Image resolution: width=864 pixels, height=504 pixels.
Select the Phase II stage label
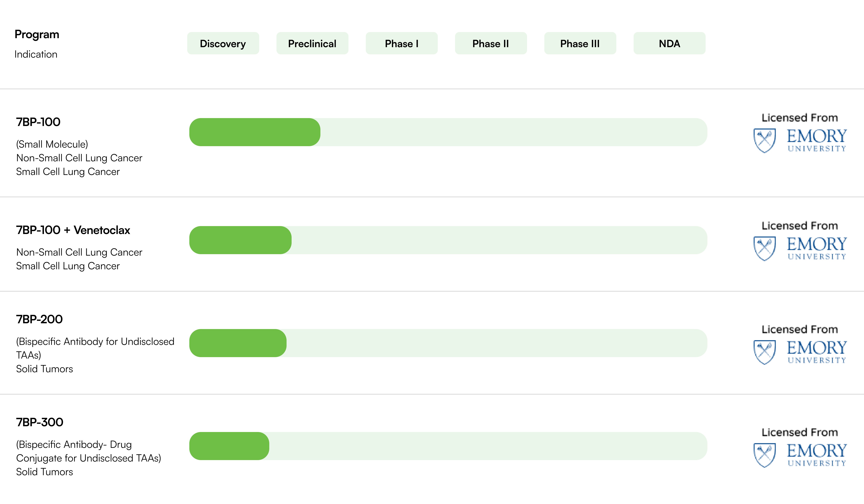click(491, 44)
